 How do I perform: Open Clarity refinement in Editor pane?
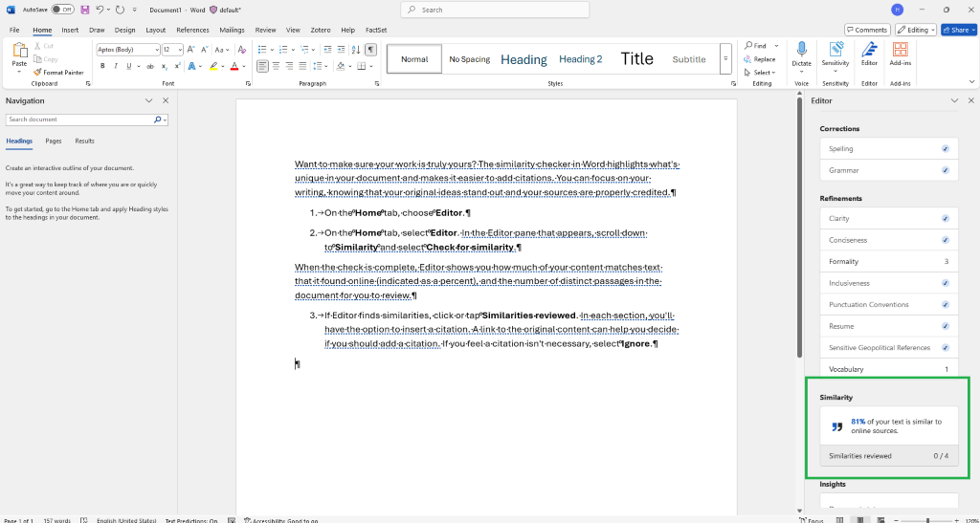point(888,219)
